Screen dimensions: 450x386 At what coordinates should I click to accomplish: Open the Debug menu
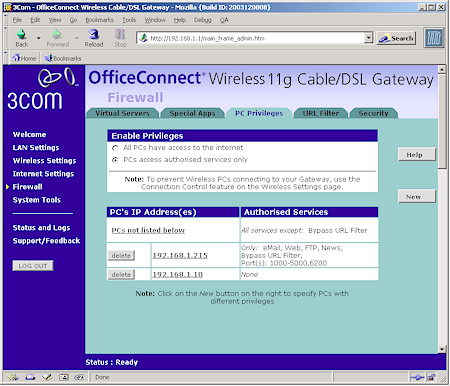pos(203,20)
